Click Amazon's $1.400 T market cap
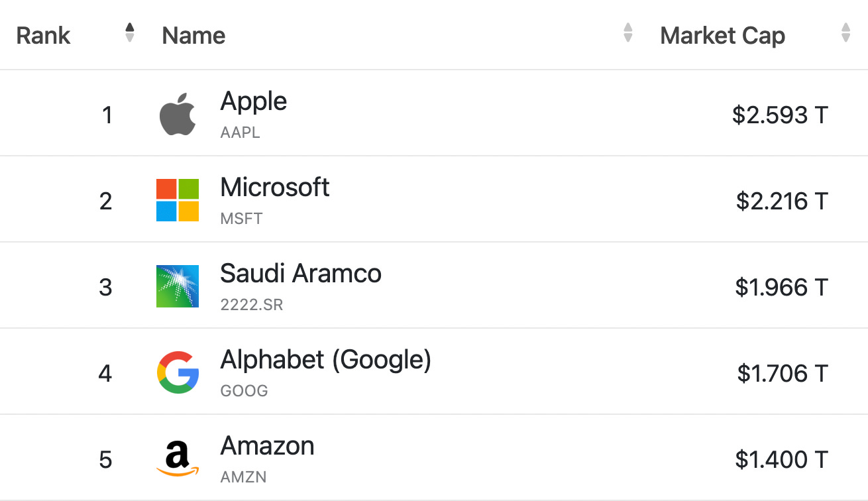The height and width of the screenshot is (501, 868). tap(782, 459)
